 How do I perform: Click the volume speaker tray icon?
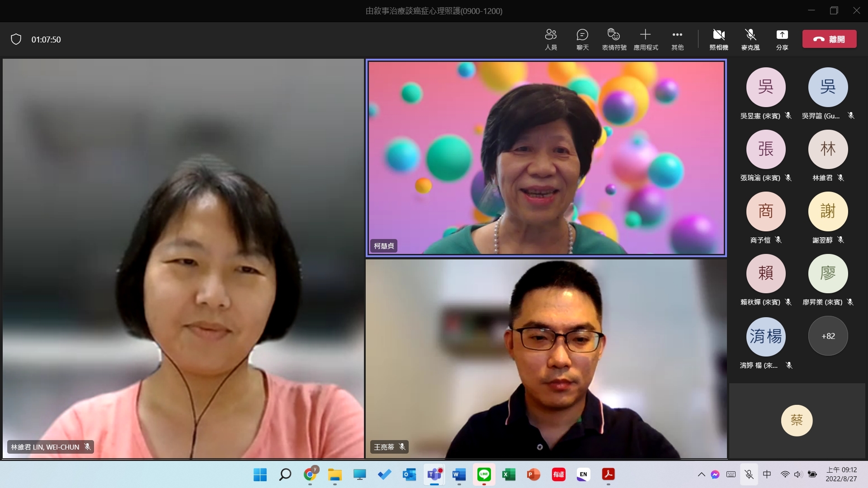pyautogui.click(x=798, y=474)
